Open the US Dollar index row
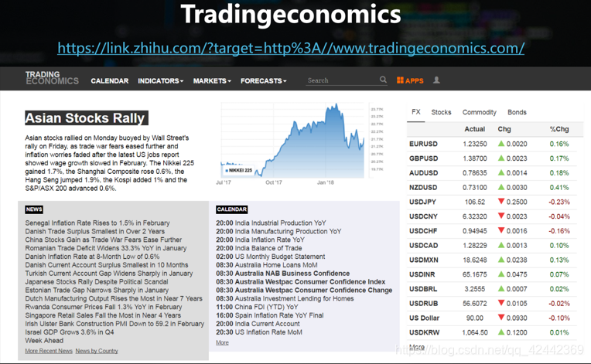 (x=492, y=318)
